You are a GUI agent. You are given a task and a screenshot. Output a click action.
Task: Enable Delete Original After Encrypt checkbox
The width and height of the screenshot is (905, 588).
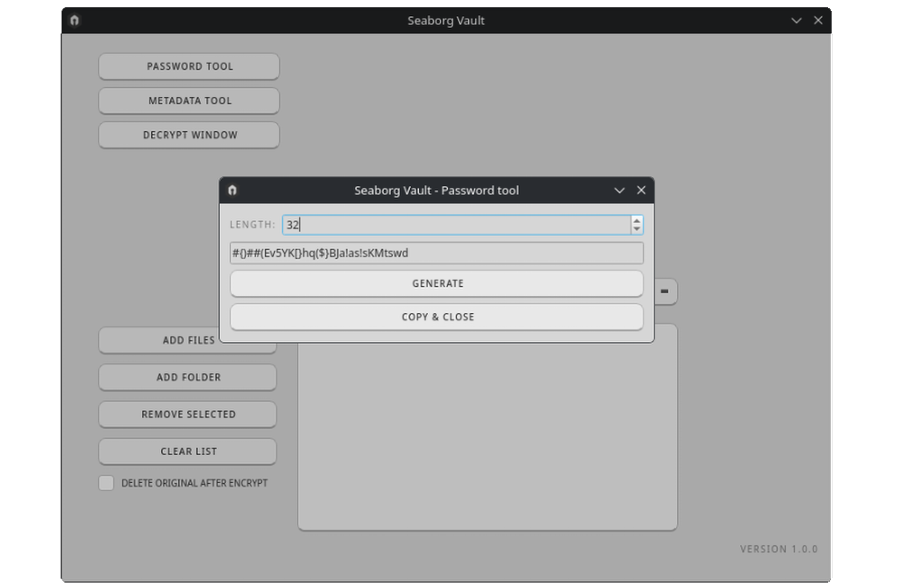tap(106, 483)
